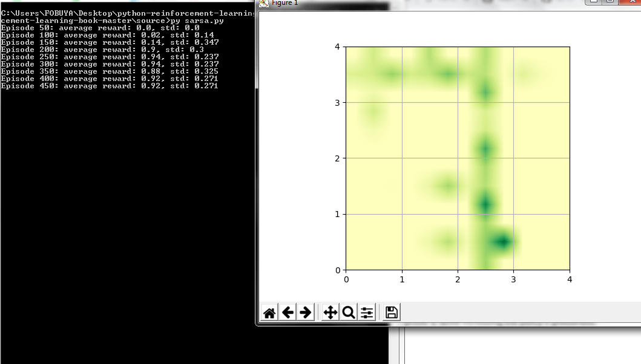The height and width of the screenshot is (364, 641).
Task: Click x-axis tick label 4
Action: (x=570, y=279)
